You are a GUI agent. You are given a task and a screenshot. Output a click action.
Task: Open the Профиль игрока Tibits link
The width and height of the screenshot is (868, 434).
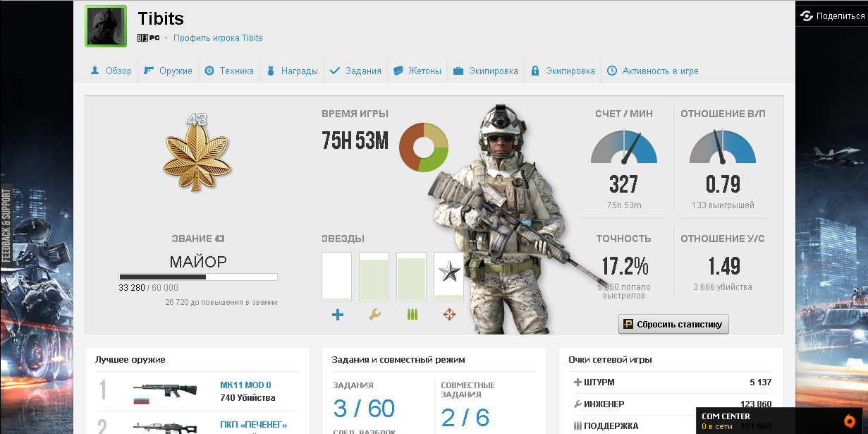(x=218, y=38)
